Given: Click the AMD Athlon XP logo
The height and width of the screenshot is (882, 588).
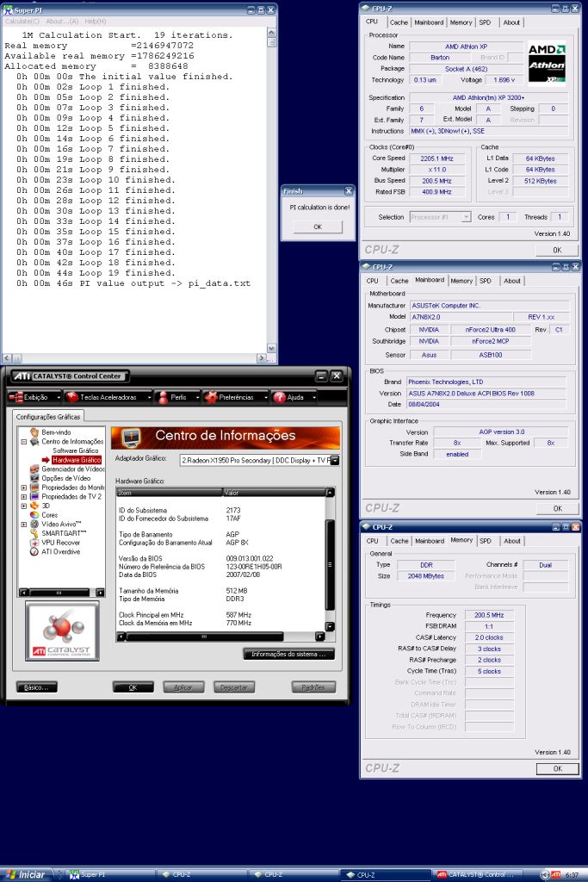Looking at the screenshot, I should click(547, 62).
